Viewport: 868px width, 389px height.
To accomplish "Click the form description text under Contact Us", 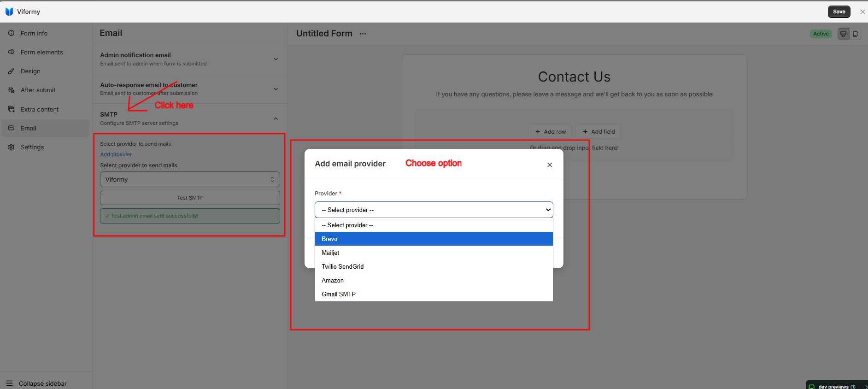I will pos(574,94).
